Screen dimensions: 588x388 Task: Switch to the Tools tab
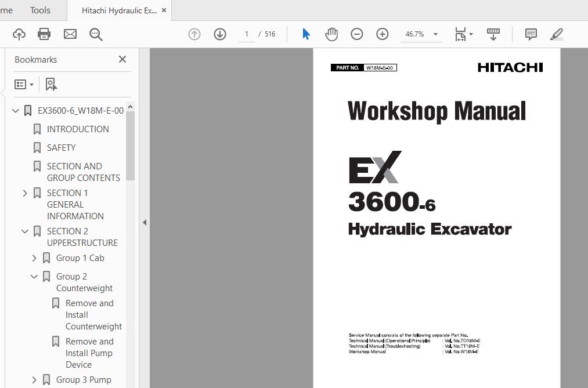40,10
